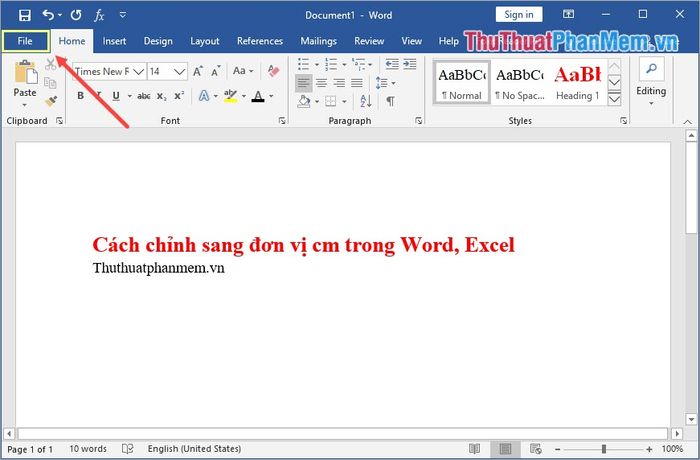
Task: Click the zoom slider handle
Action: [x=604, y=449]
